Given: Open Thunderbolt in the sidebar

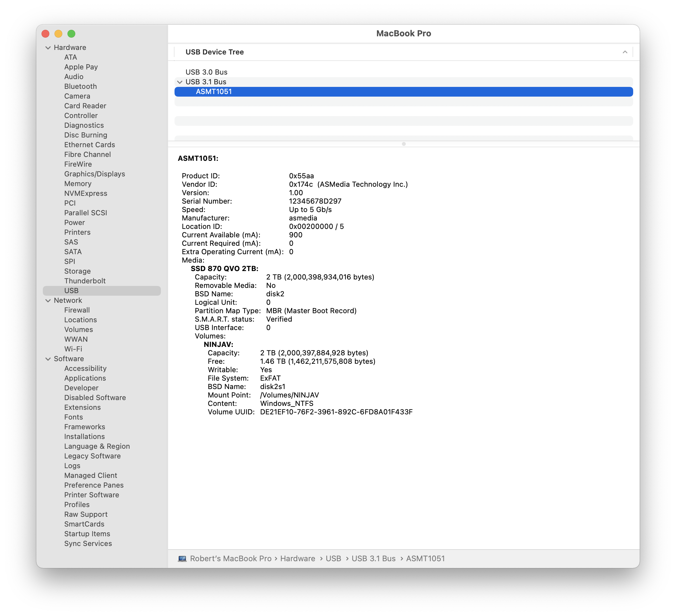Looking at the screenshot, I should pos(85,281).
